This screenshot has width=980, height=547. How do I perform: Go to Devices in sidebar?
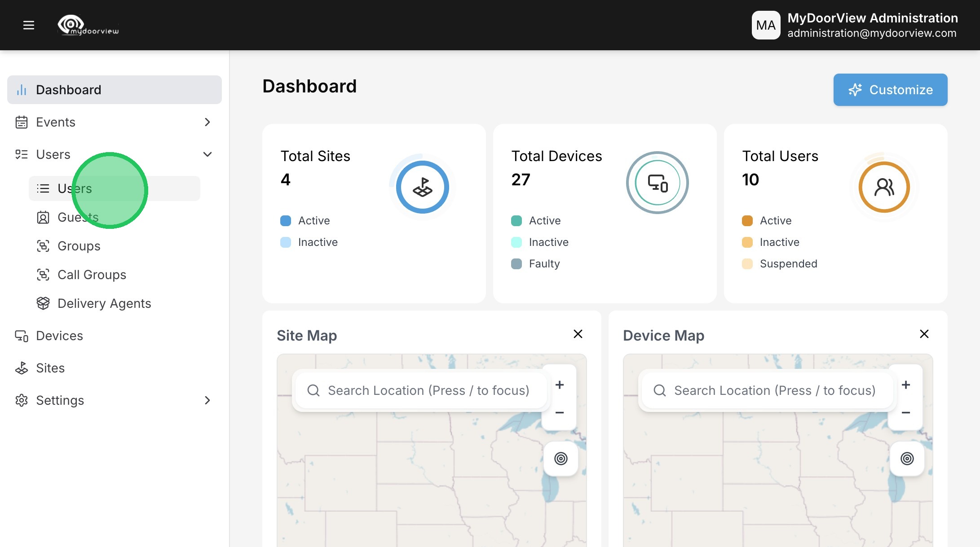pos(59,336)
